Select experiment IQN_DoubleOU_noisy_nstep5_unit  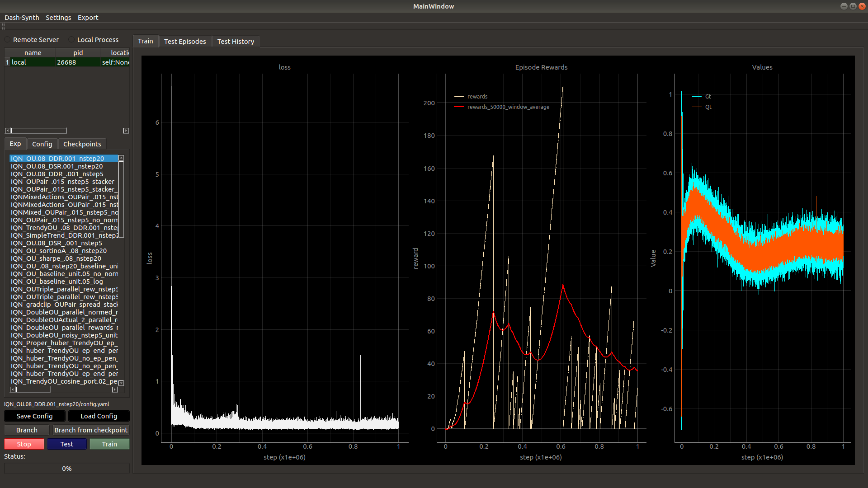point(64,335)
